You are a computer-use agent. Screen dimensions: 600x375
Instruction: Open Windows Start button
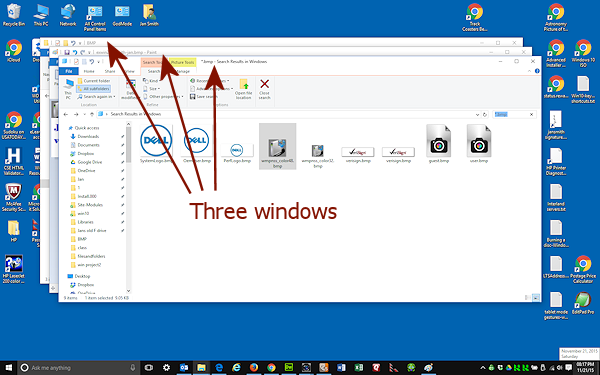point(8,368)
